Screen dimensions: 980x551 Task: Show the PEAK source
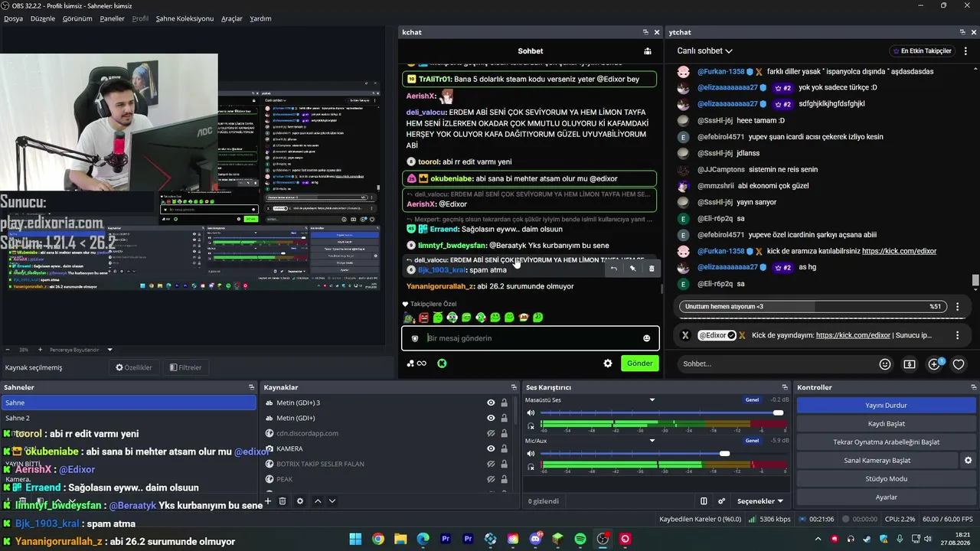click(491, 479)
